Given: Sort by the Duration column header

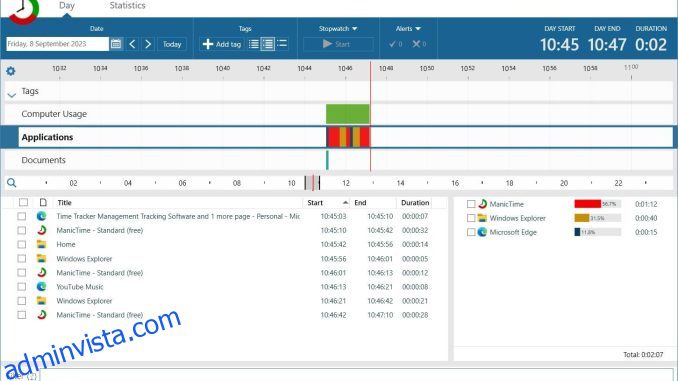Looking at the screenshot, I should pyautogui.click(x=415, y=202).
